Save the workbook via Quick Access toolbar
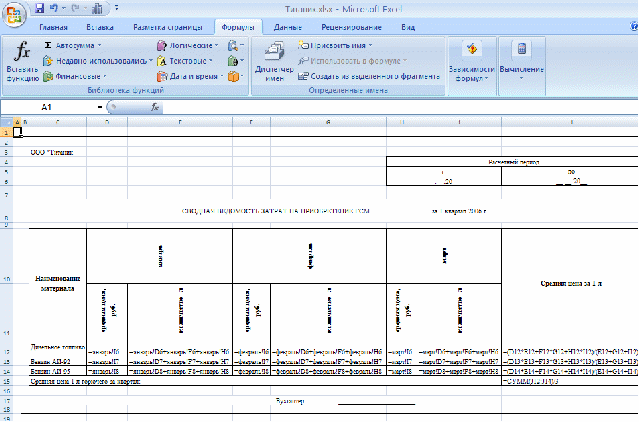 (x=40, y=8)
